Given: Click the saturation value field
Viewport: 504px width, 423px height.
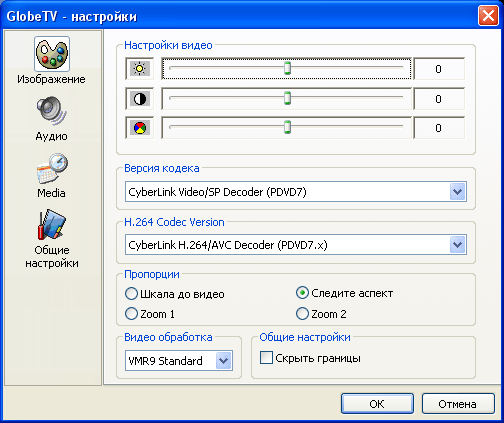Looking at the screenshot, I should tap(439, 128).
